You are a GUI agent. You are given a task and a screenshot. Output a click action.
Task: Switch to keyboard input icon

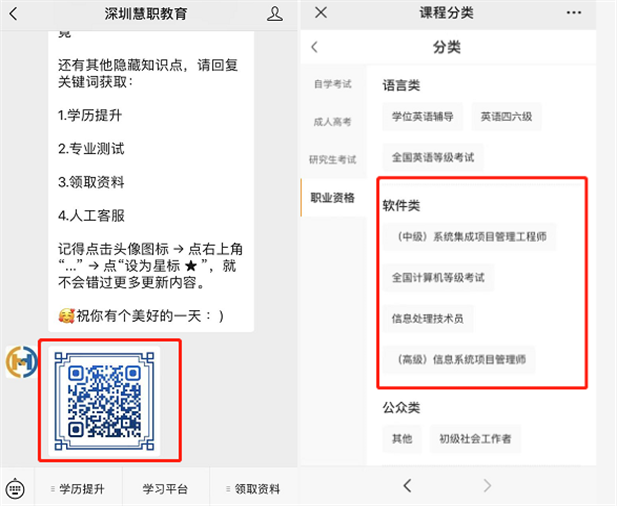tap(16, 489)
